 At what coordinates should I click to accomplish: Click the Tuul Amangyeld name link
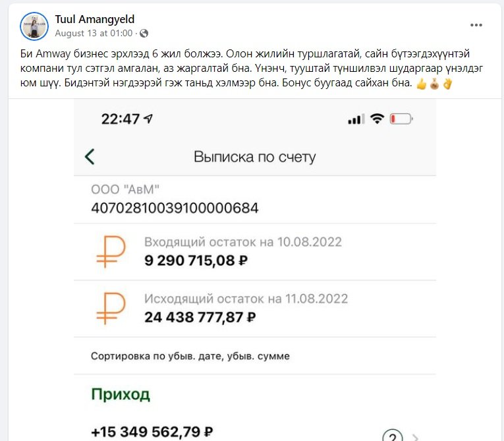pos(95,19)
